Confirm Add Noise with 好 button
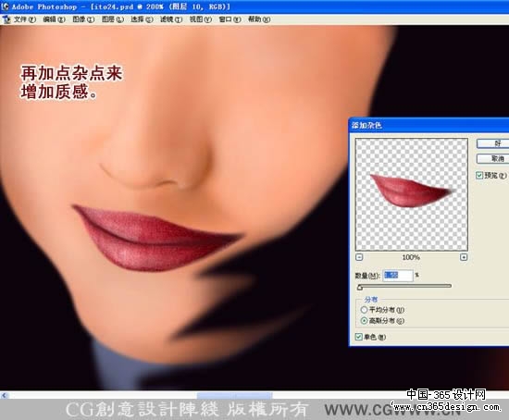 [x=492, y=143]
